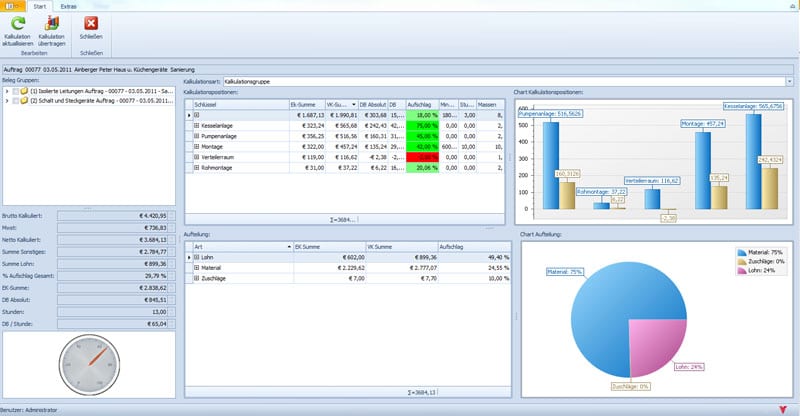Open the Kalkulationsart dropdown

coord(790,80)
